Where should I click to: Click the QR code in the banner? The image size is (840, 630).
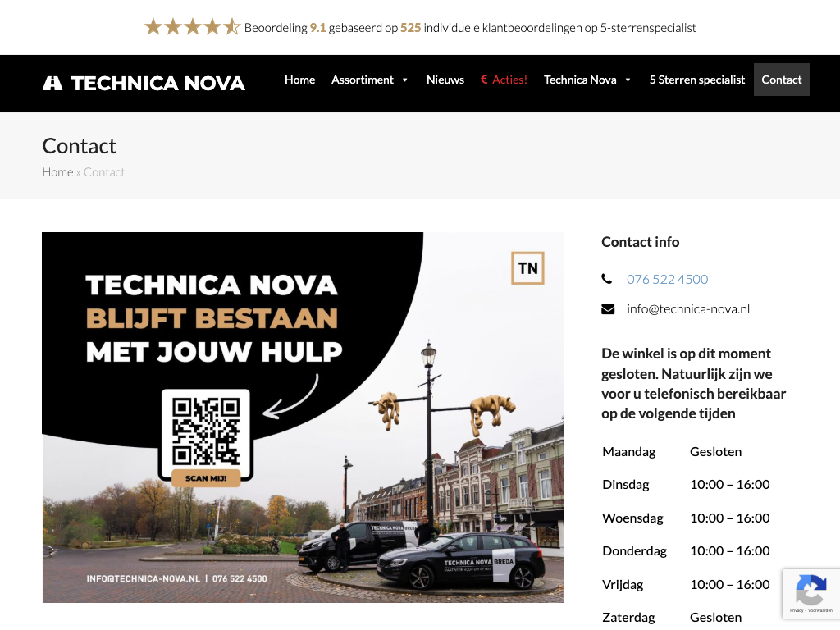click(206, 431)
